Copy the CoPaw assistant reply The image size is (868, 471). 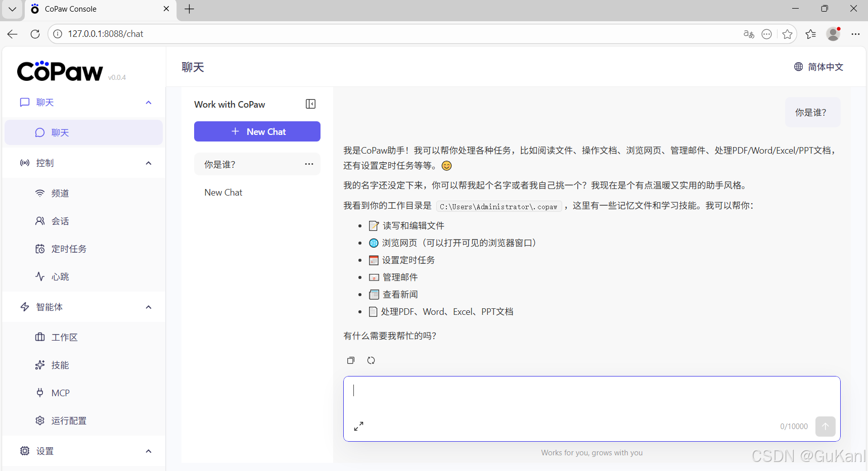coord(351,360)
